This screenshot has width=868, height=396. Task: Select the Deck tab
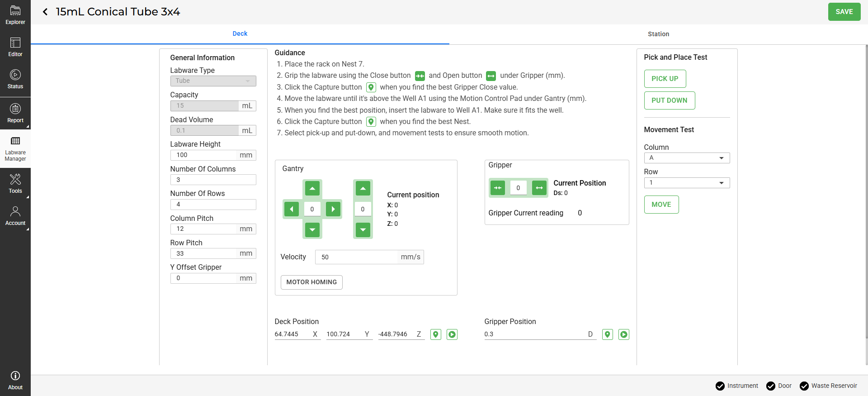(240, 34)
